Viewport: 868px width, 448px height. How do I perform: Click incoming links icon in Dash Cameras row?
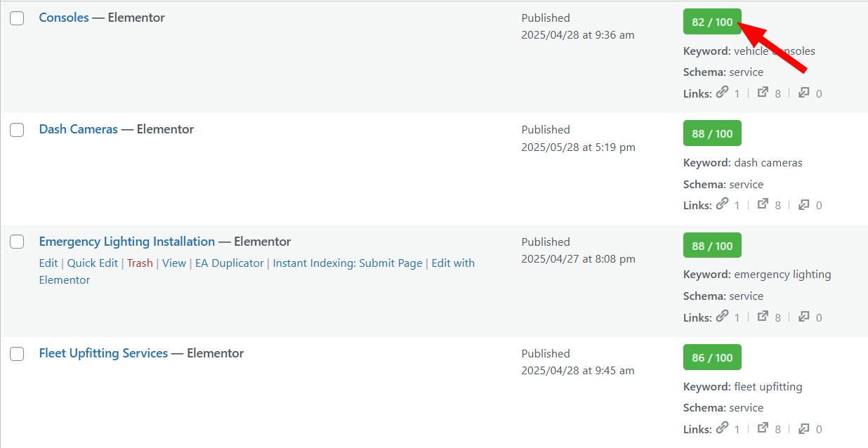[803, 204]
